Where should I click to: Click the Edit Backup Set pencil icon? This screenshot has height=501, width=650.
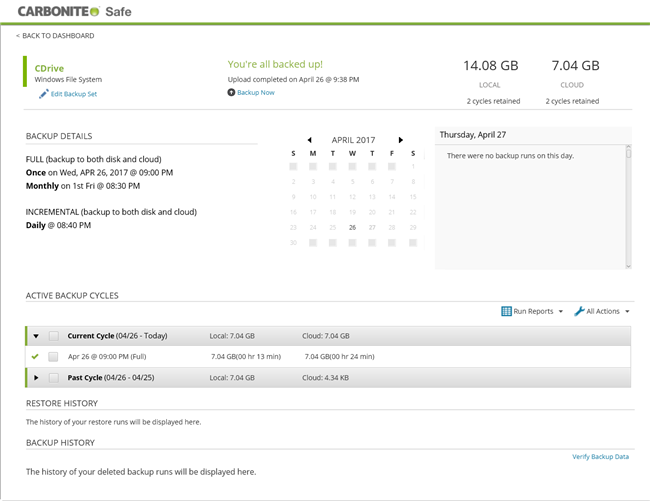click(43, 94)
